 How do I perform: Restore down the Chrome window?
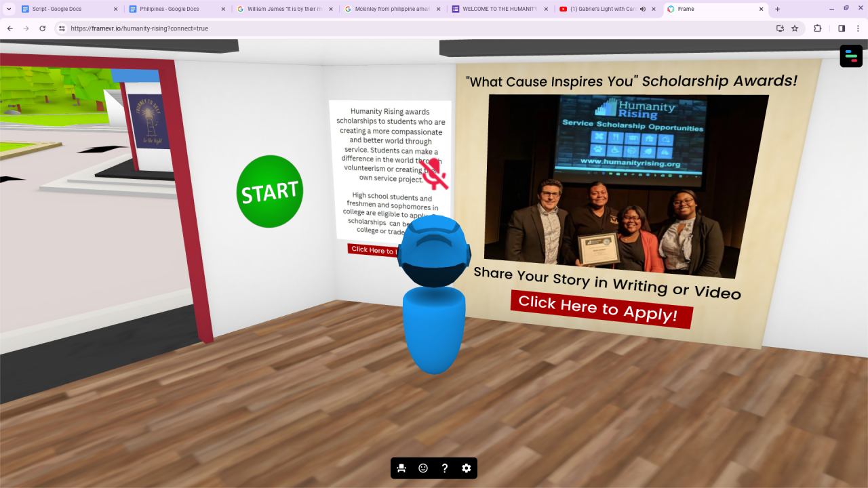coord(846,9)
